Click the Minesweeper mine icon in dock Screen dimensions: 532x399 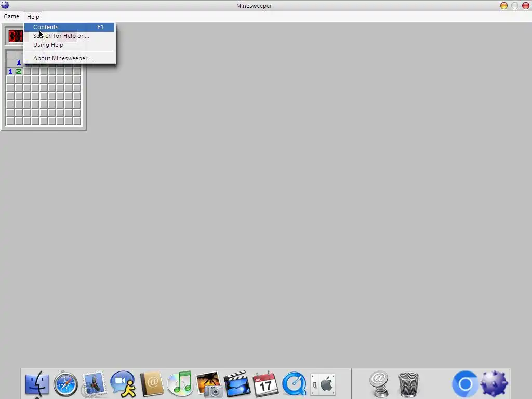(x=495, y=384)
